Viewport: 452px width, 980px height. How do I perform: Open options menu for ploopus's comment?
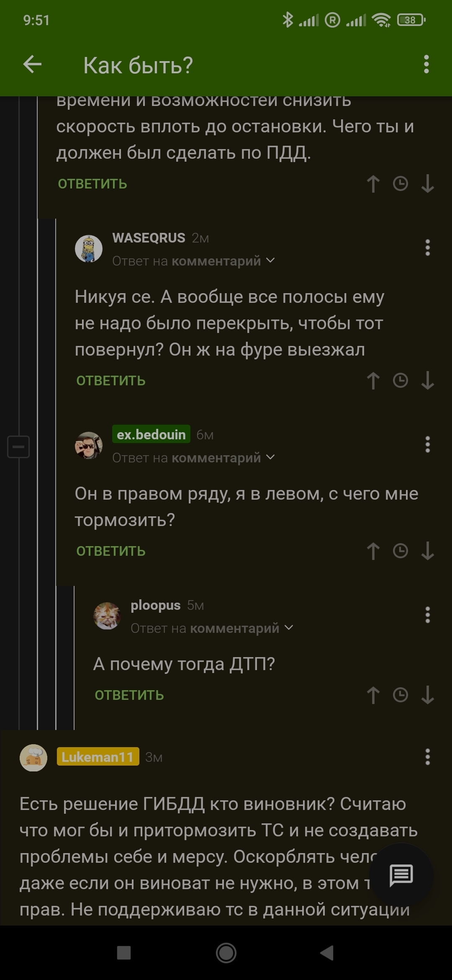(x=427, y=615)
